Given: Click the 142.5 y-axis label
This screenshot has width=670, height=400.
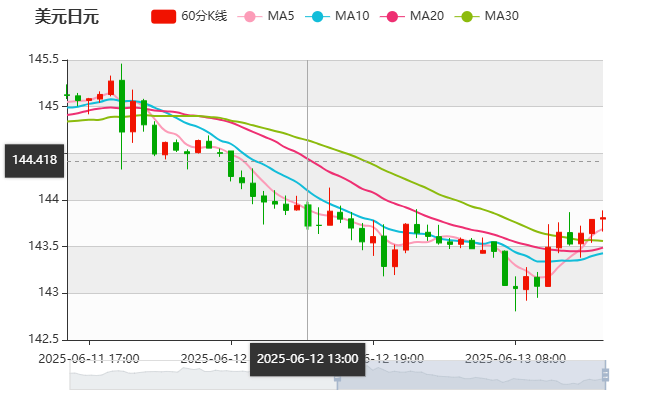Looking at the screenshot, I should 42,339.
